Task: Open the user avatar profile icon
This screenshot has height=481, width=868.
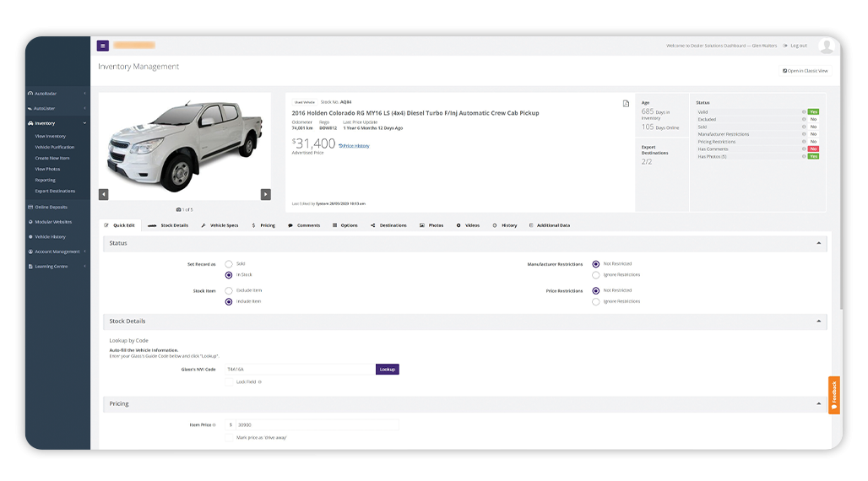Action: pos(827,46)
